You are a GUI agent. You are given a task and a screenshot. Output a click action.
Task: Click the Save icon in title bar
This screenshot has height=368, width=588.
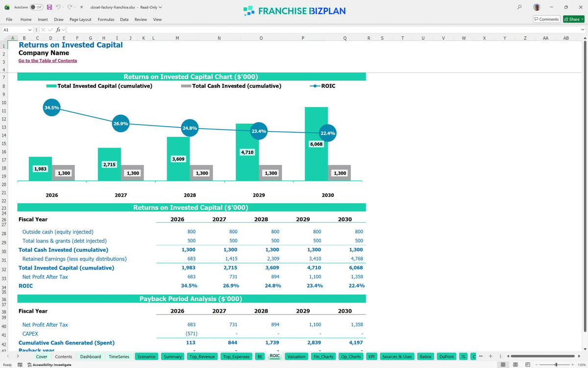point(49,7)
